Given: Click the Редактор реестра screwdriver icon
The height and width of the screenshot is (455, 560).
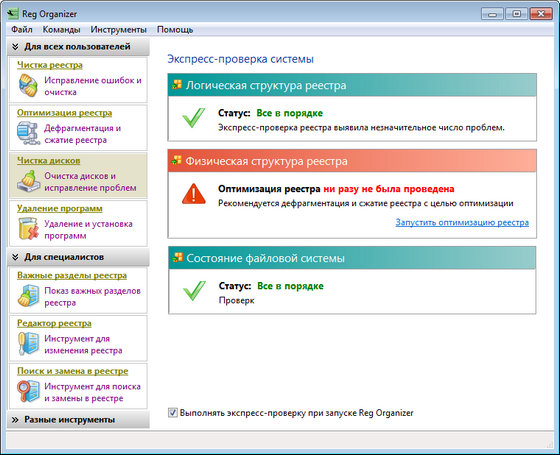Looking at the screenshot, I should click(x=28, y=344).
